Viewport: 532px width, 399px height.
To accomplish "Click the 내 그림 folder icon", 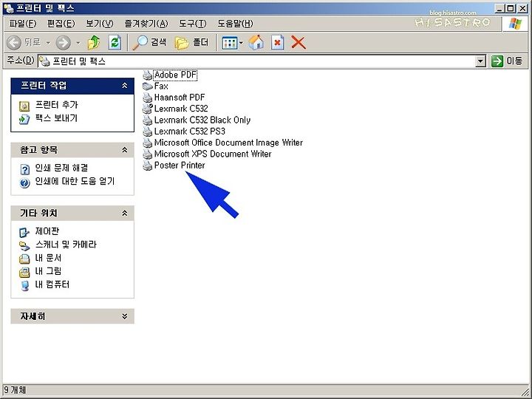I will click(x=24, y=272).
